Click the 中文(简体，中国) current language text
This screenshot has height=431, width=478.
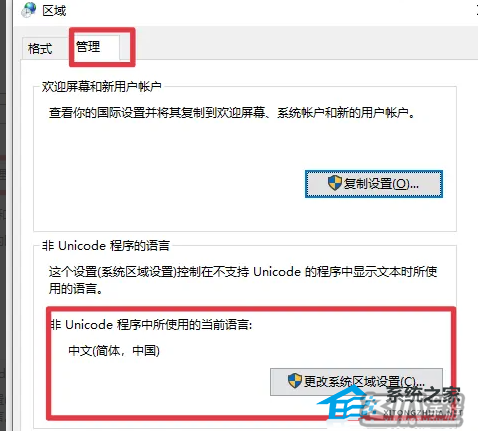(114, 351)
